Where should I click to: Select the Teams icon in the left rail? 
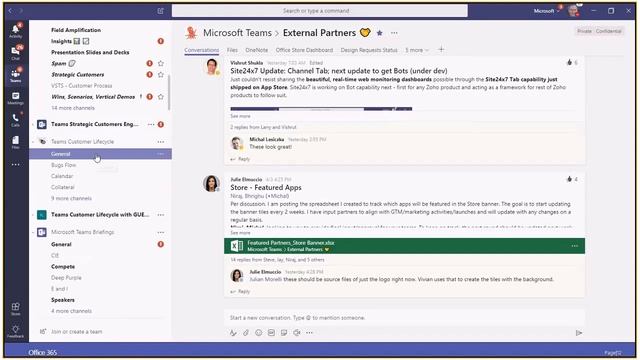point(16,75)
